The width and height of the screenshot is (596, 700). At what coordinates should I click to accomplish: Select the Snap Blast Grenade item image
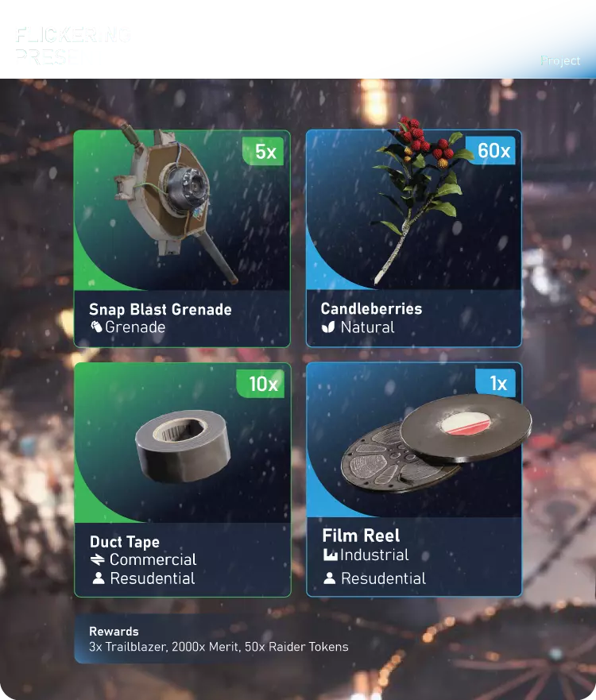coord(175,203)
